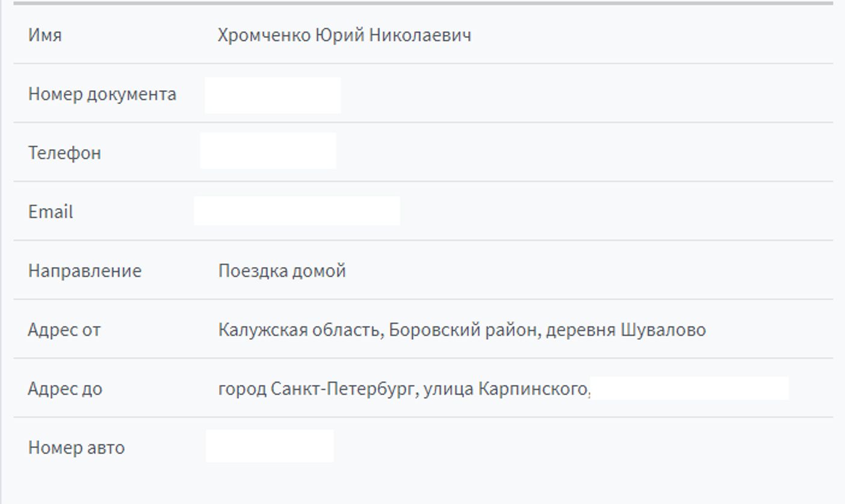Click the blank Email value box
Screen dimensions: 845x504
click(x=297, y=211)
